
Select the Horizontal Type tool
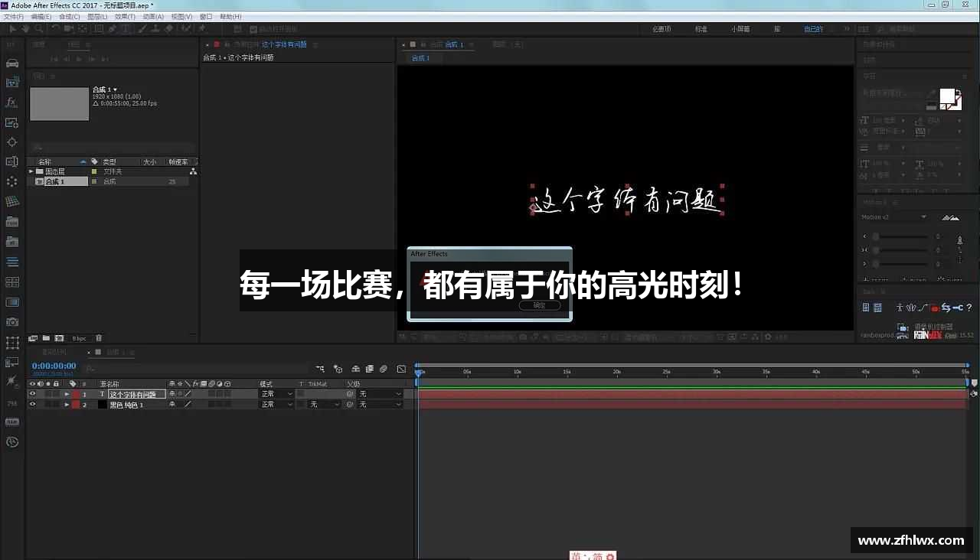(126, 29)
